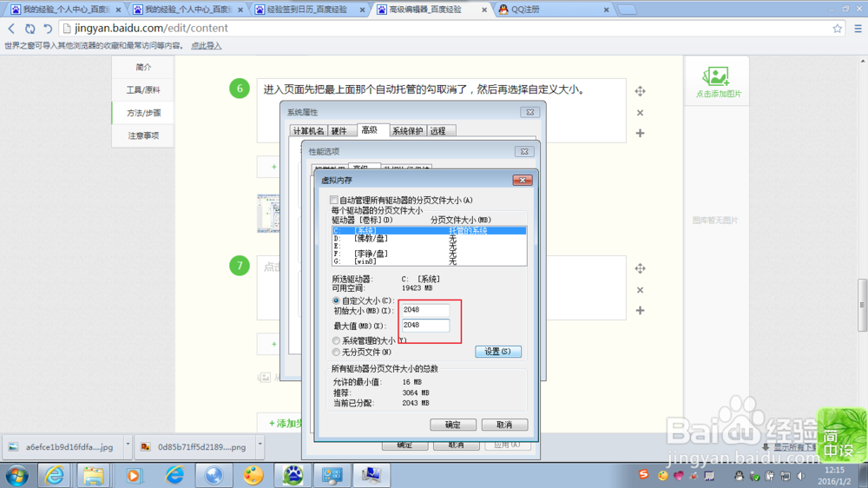
Task: Select the 无分页文件 radio button
Action: click(x=336, y=352)
